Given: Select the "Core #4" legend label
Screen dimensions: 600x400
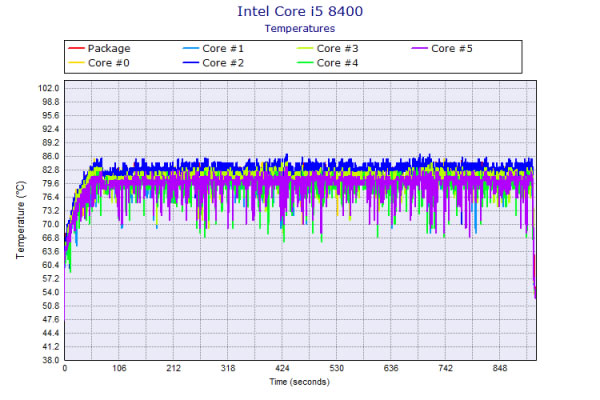Looking at the screenshot, I should point(338,63).
